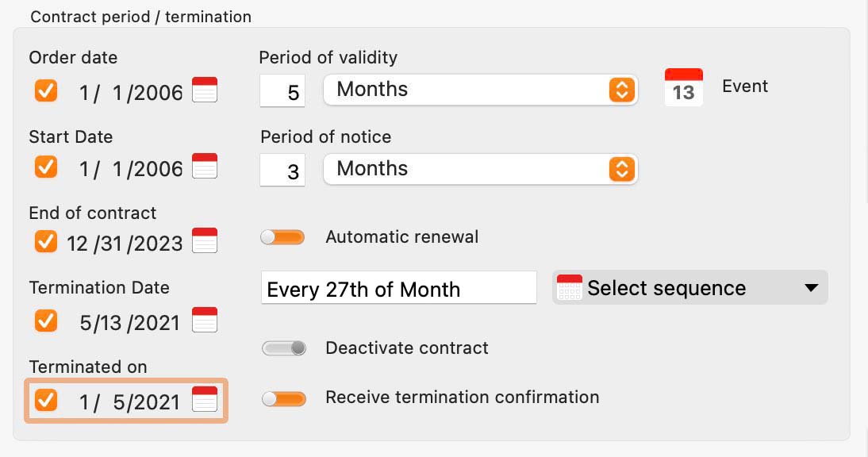Open the End of contract calendar icon
This screenshot has height=457, width=868.
click(x=205, y=240)
